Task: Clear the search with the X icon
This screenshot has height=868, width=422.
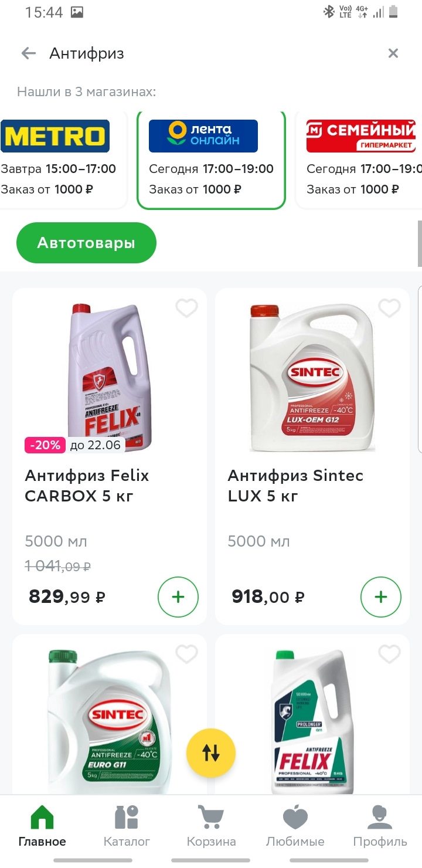Action: coord(393,53)
